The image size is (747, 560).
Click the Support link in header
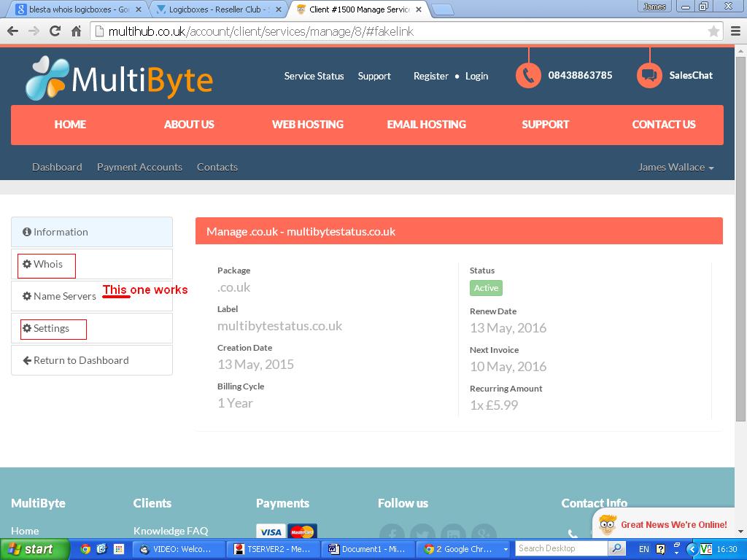click(374, 76)
